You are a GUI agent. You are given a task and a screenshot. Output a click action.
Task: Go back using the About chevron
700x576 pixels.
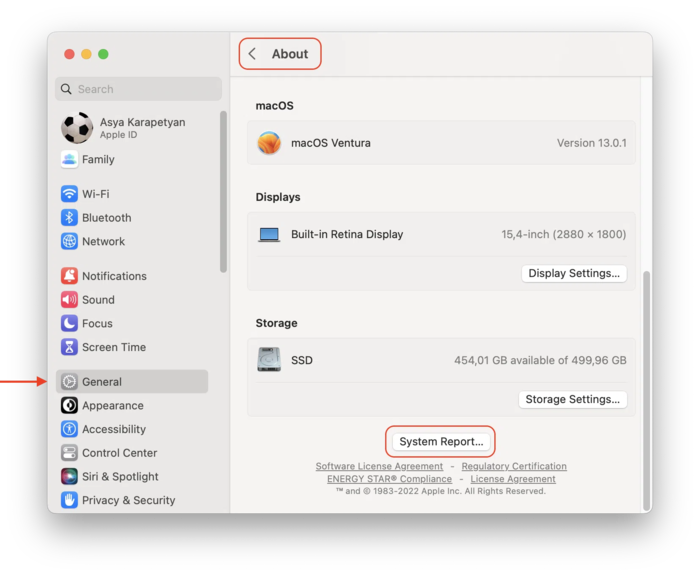click(253, 54)
